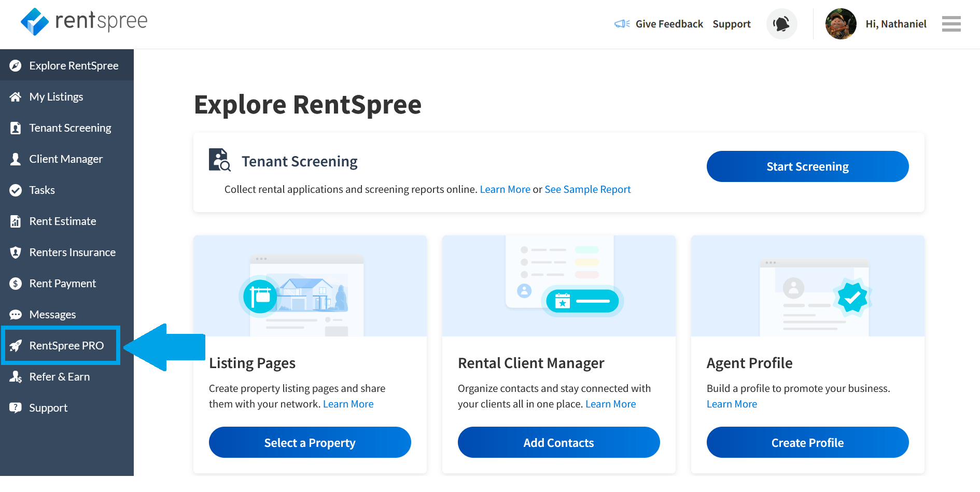Click the Start Screening button
The image size is (980, 492).
pos(807,166)
